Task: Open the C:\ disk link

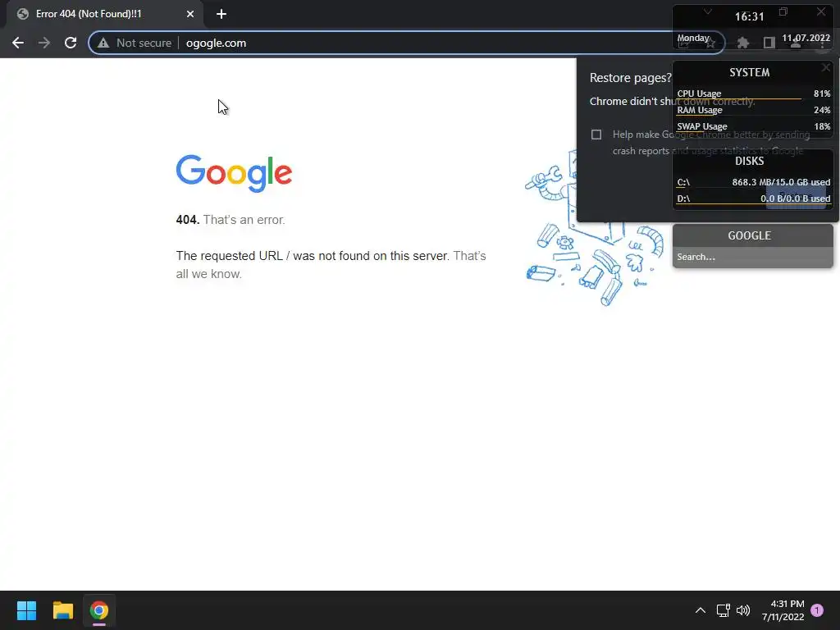Action: tap(683, 183)
